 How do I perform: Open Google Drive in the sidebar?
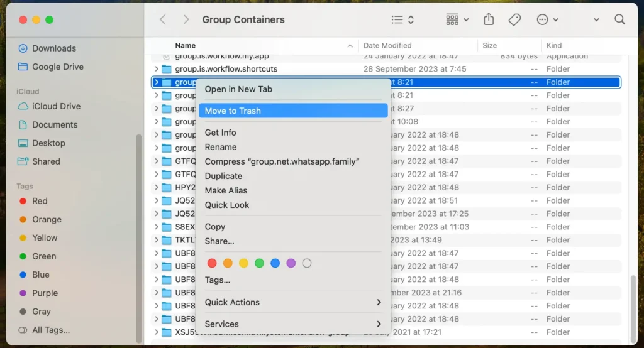pos(51,67)
